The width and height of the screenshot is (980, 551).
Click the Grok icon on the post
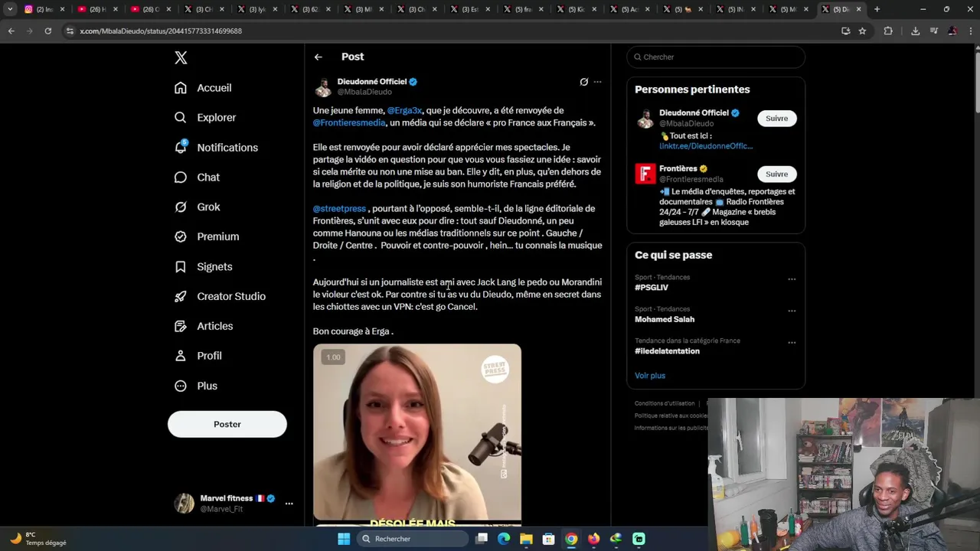point(583,82)
